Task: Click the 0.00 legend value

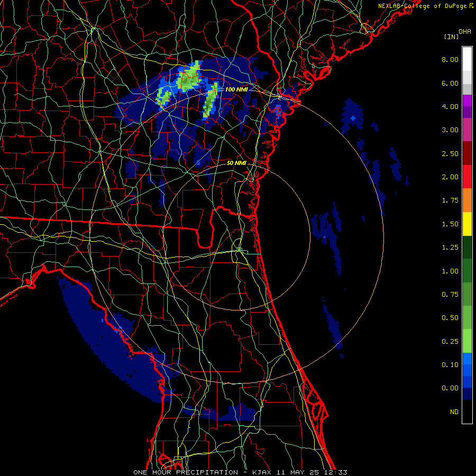Action: (450, 388)
